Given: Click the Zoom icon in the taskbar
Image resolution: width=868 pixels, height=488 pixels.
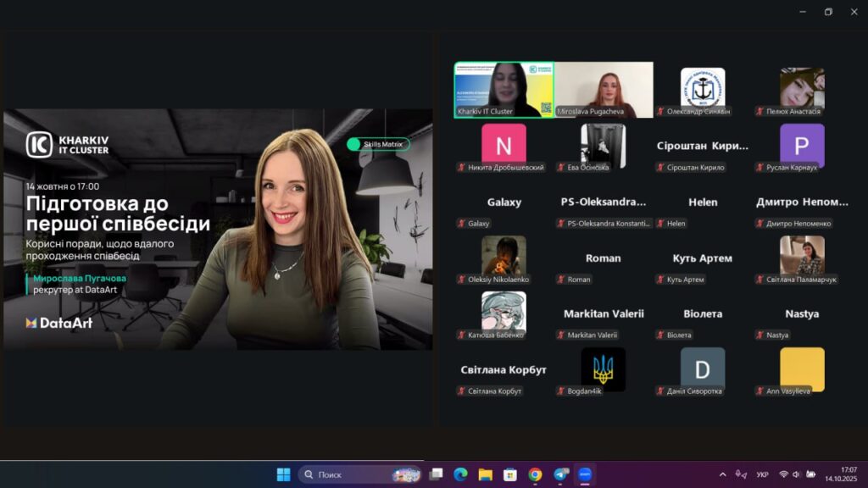Looking at the screenshot, I should click(584, 474).
